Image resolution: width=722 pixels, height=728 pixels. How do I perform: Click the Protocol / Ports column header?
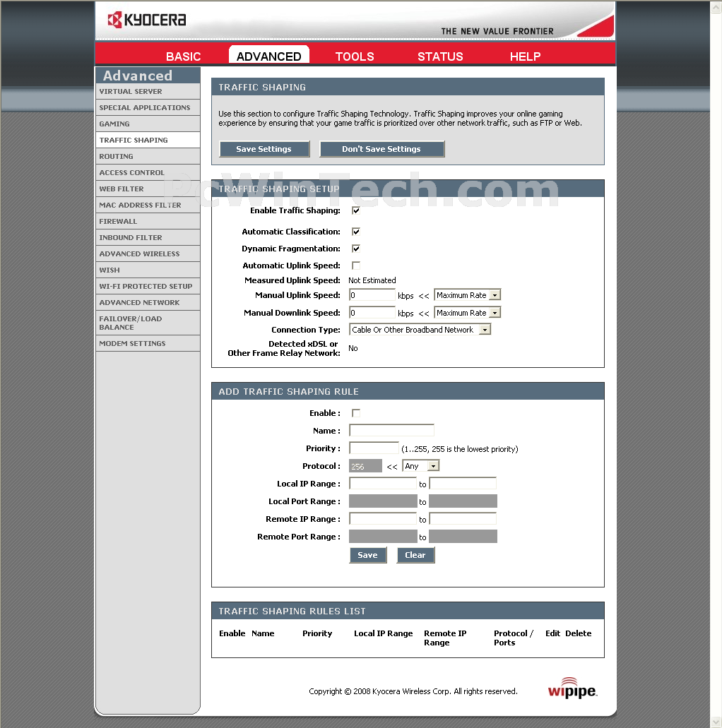coord(514,638)
